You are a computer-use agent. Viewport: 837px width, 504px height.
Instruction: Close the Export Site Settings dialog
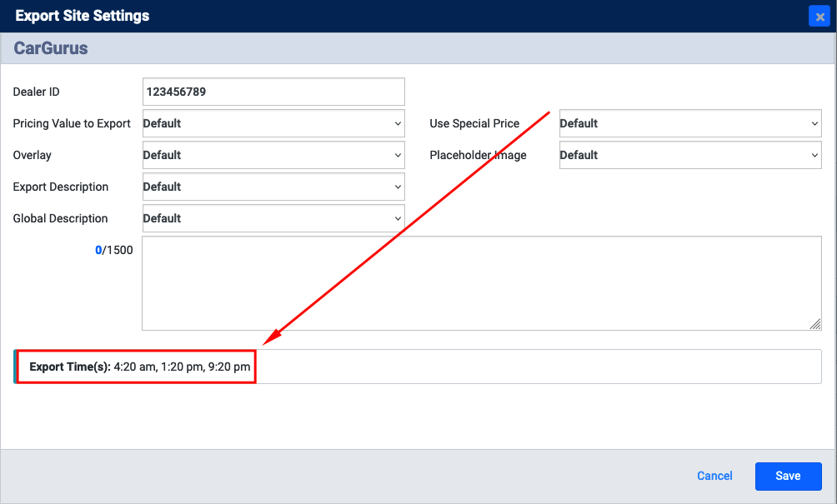819,17
